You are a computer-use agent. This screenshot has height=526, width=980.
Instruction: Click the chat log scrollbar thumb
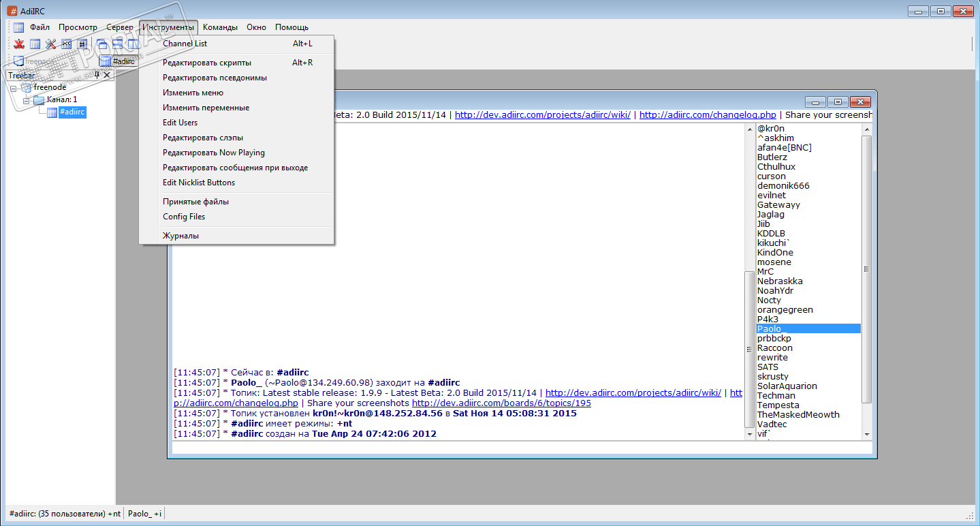[750, 349]
